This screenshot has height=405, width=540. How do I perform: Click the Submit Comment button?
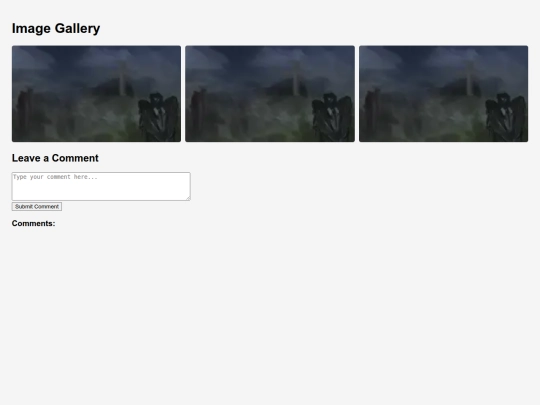[x=37, y=207]
